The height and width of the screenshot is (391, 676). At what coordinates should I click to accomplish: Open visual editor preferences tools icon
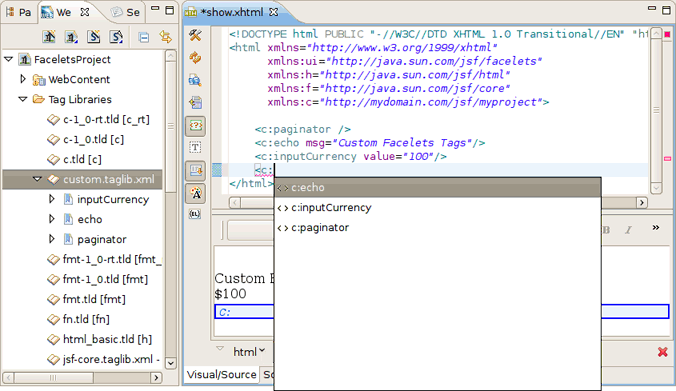(x=195, y=35)
